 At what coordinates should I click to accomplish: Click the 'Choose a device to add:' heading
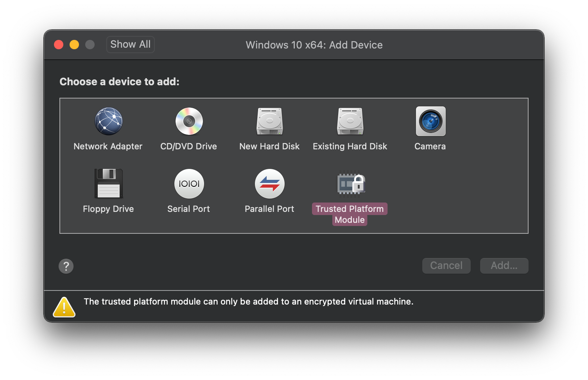click(119, 82)
